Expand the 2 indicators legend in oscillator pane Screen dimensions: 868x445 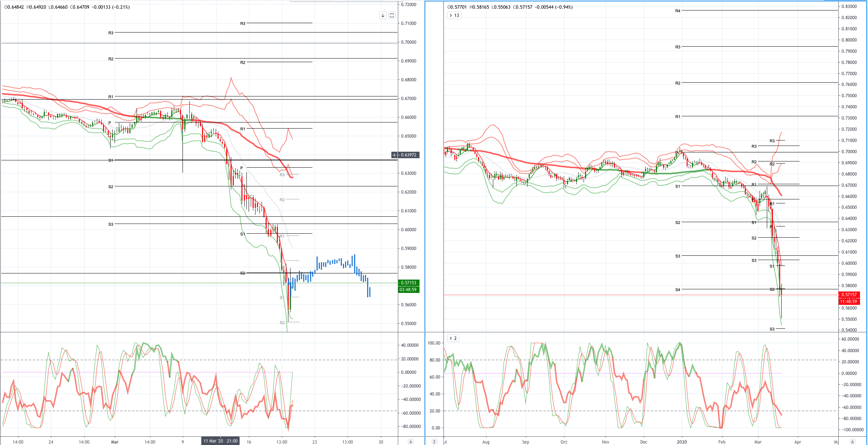coord(453,338)
